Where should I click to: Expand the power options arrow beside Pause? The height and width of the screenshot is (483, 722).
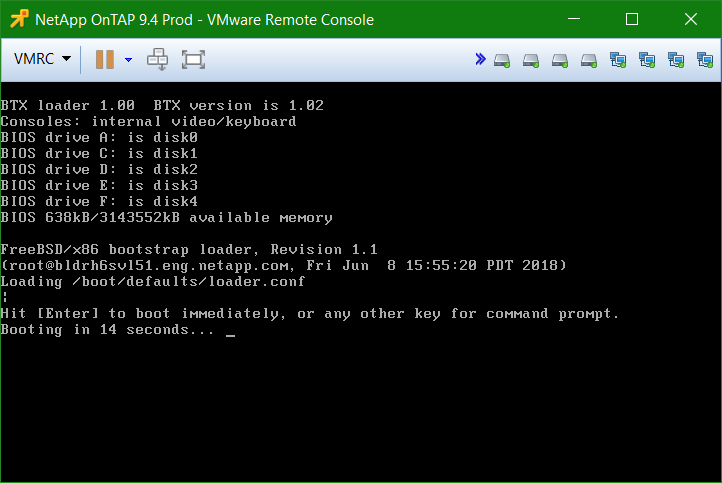(x=128, y=59)
